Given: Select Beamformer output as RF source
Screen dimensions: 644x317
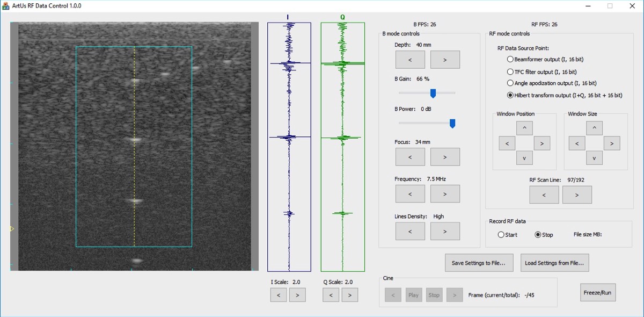Looking at the screenshot, I should (510, 60).
